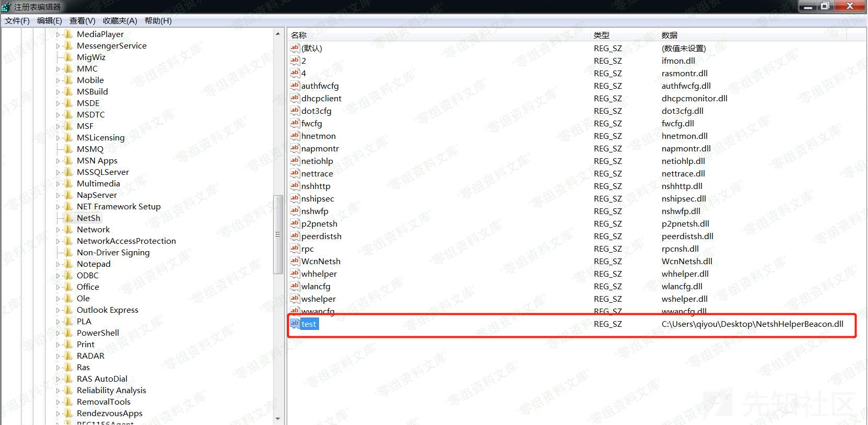
Task: Click the NetSh folder icon in tree
Action: [68, 218]
